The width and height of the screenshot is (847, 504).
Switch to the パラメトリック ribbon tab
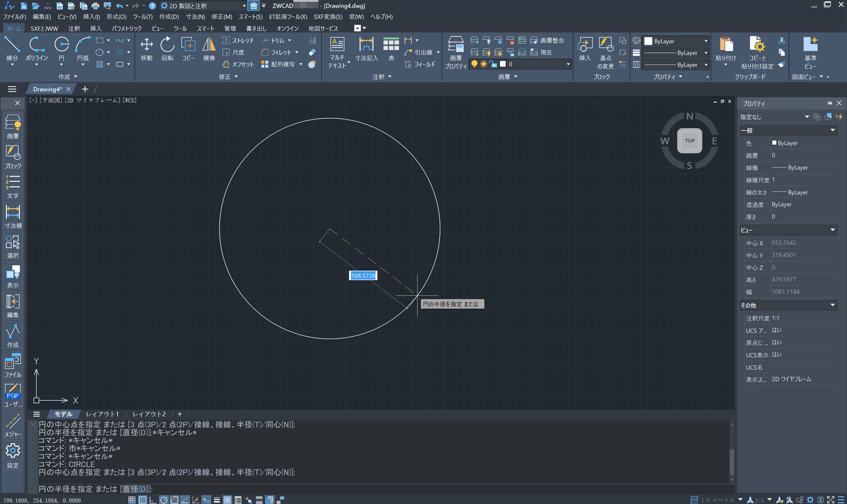126,28
